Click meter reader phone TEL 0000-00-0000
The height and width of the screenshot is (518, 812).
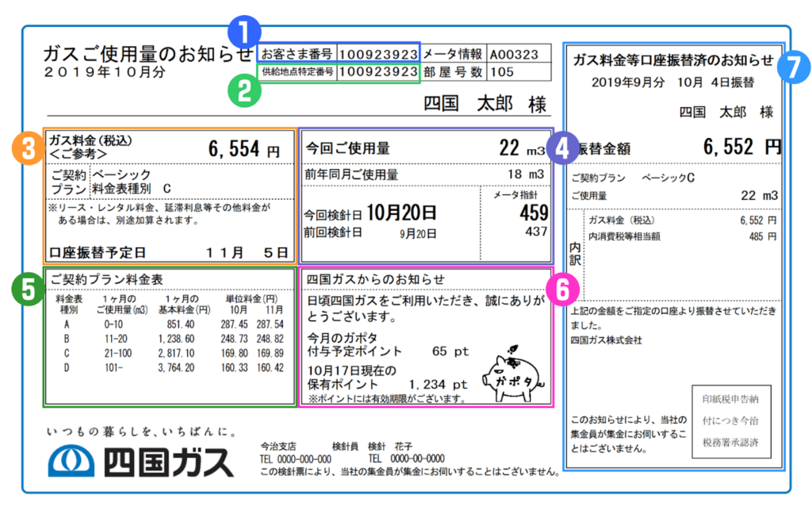[x=407, y=459]
